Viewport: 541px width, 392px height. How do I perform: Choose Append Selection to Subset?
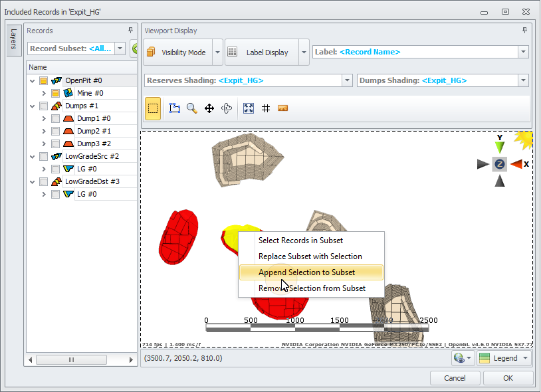(306, 272)
